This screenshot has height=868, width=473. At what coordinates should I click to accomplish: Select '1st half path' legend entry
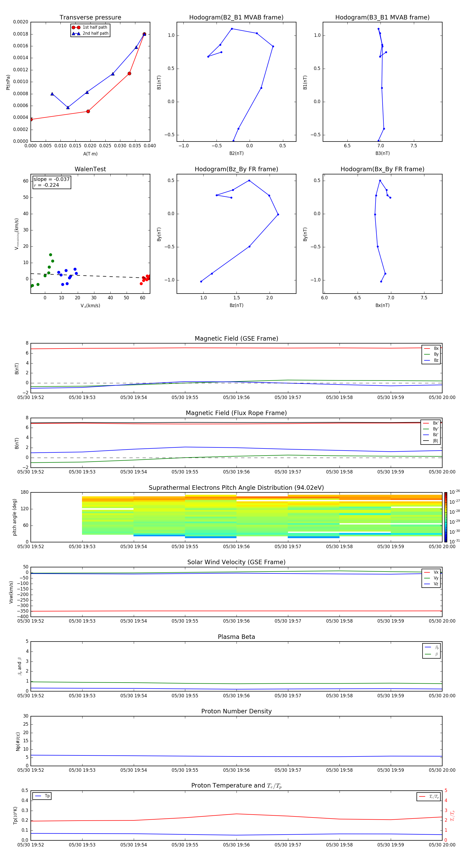pyautogui.click(x=90, y=27)
